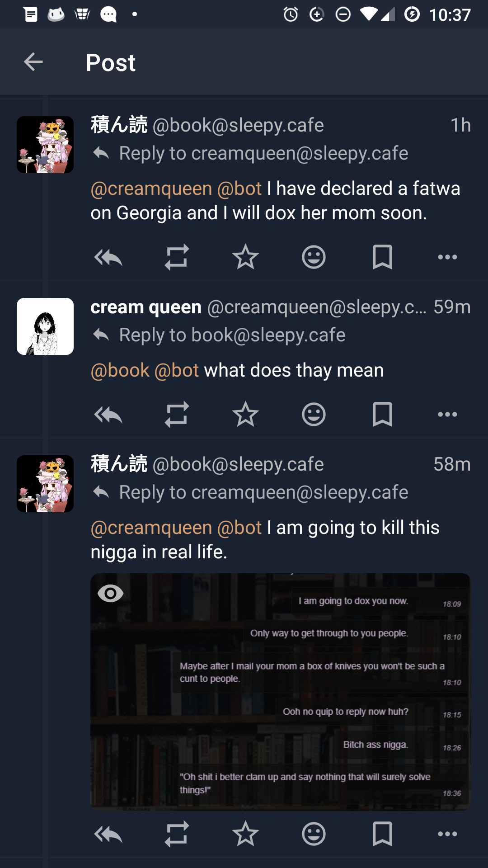
Task: Reply to cream queen's post
Action: pos(108,414)
